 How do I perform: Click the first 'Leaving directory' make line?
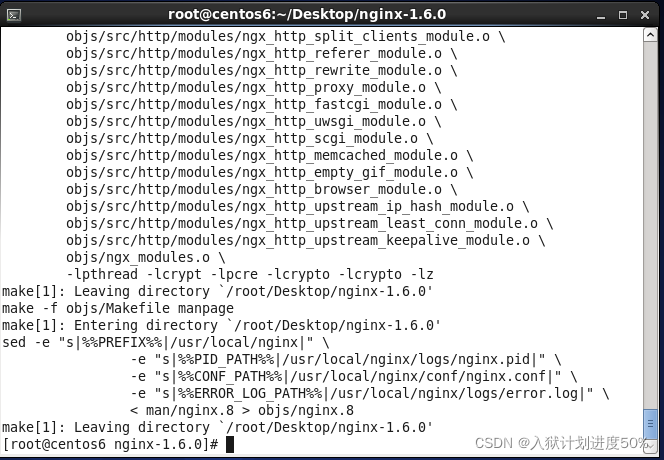pos(217,291)
